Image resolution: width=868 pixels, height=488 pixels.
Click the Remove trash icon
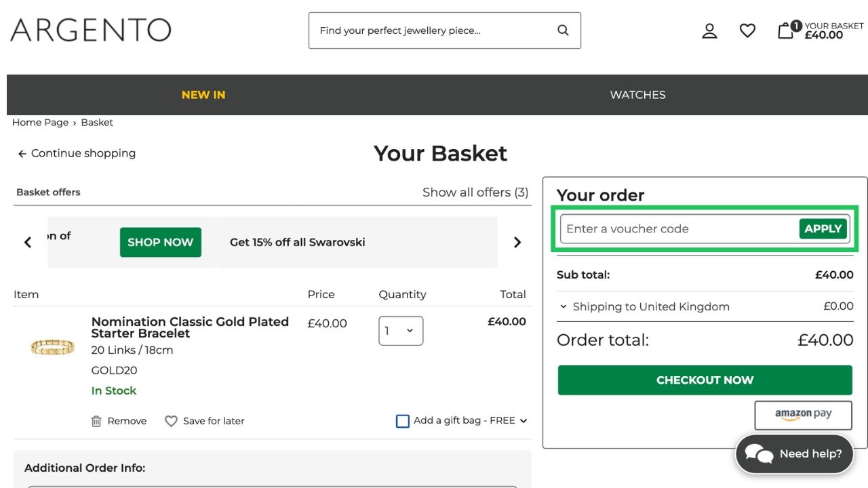96,421
